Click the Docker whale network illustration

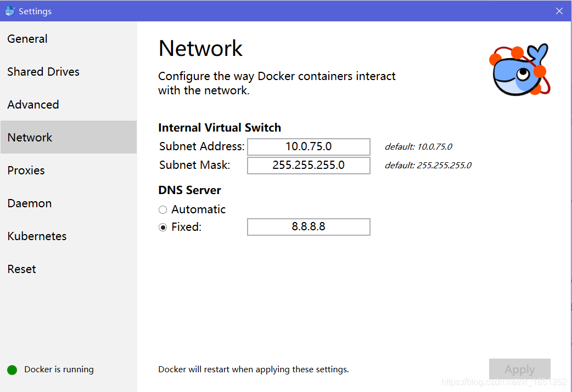tap(519, 70)
